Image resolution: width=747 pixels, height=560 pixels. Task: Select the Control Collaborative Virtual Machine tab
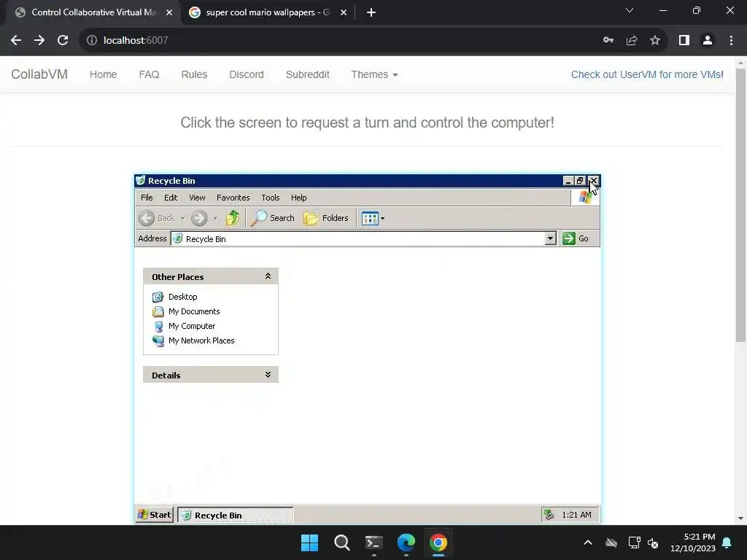(93, 12)
